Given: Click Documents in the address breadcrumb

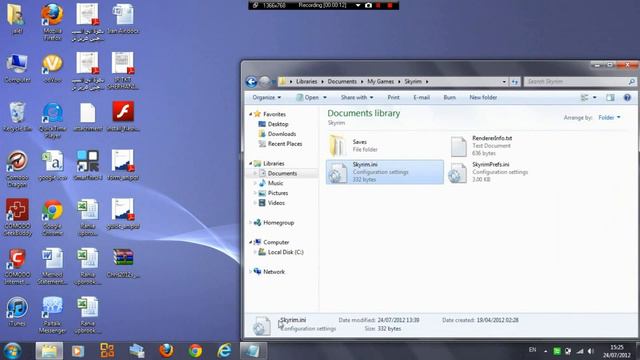Looking at the screenshot, I should pyautogui.click(x=342, y=82).
